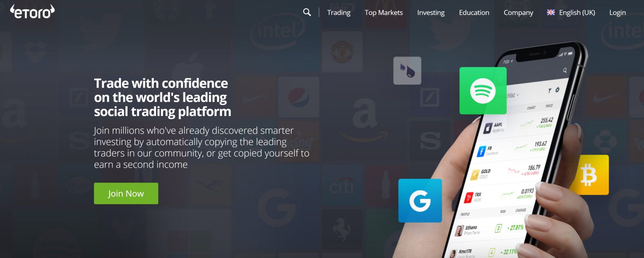Click the green Spotify tile
Image resolution: width=644 pixels, height=258 pixels.
[x=483, y=90]
